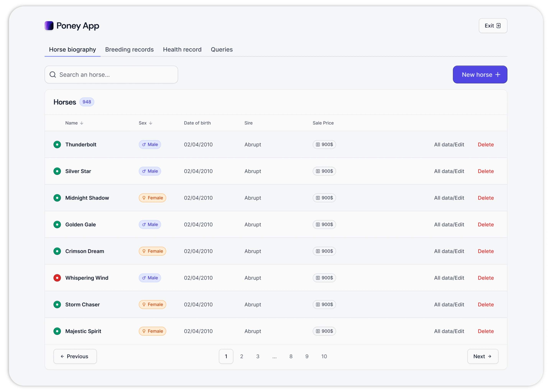Click the left arrow on Previous button
The height and width of the screenshot is (392, 552).
(62, 356)
